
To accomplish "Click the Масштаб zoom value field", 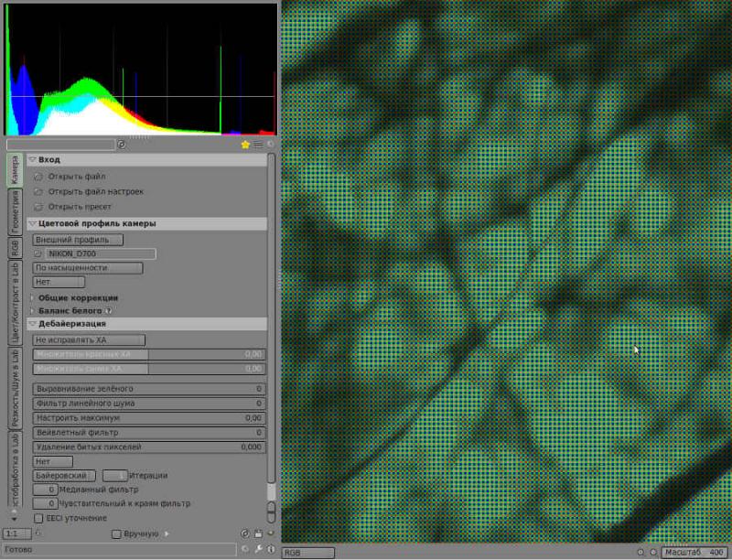I will pyautogui.click(x=694, y=553).
